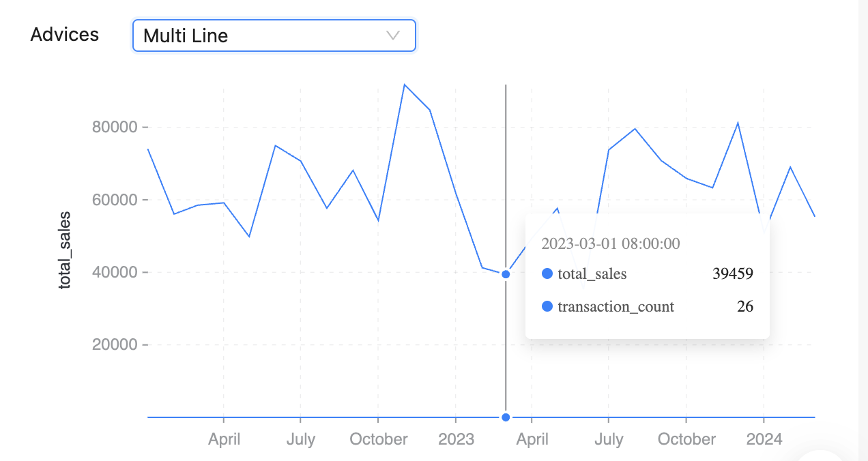Click the 60000 y-axis tick label
Screen dimensions: 868x461
tap(115, 200)
